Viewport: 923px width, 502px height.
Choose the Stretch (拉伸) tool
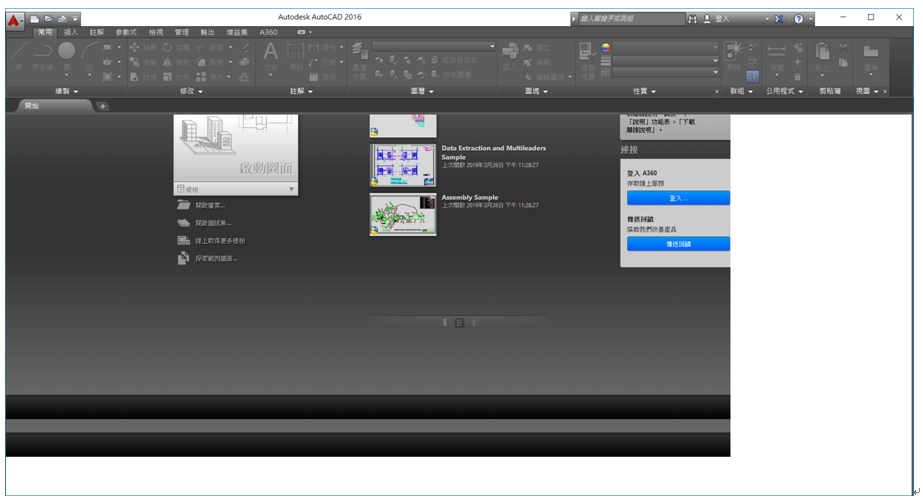click(x=143, y=77)
